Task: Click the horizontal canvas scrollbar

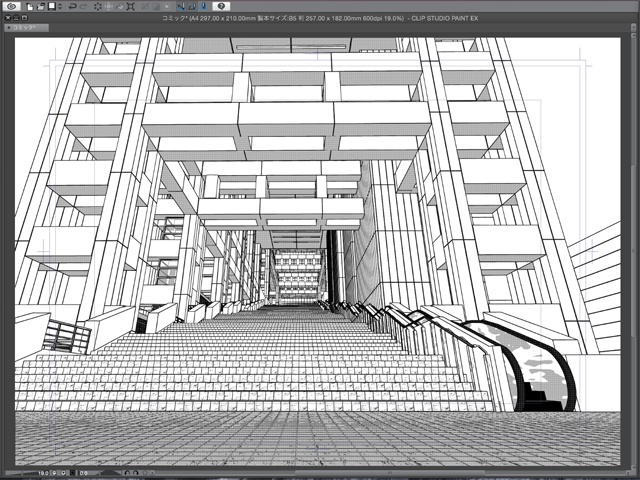Action: pyautogui.click(x=388, y=473)
